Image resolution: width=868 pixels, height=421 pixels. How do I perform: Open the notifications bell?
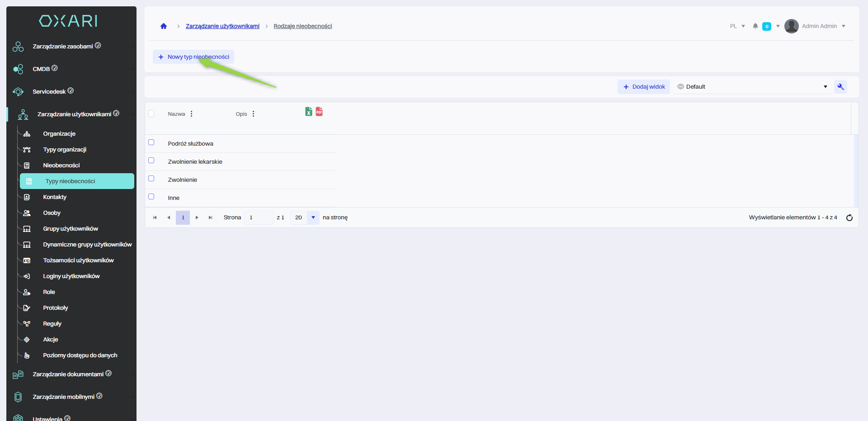pyautogui.click(x=755, y=26)
